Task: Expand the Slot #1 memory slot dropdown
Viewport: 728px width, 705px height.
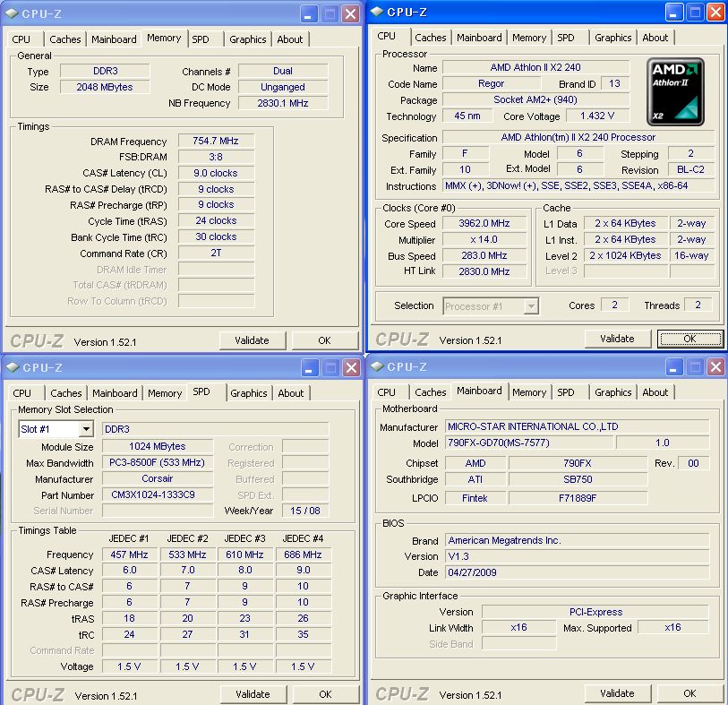Action: 86,429
